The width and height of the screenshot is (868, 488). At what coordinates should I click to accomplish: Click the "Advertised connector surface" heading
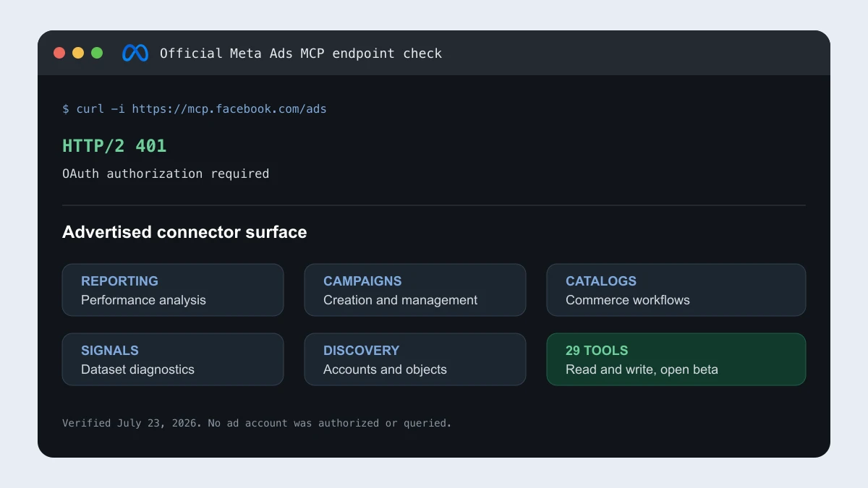184,232
